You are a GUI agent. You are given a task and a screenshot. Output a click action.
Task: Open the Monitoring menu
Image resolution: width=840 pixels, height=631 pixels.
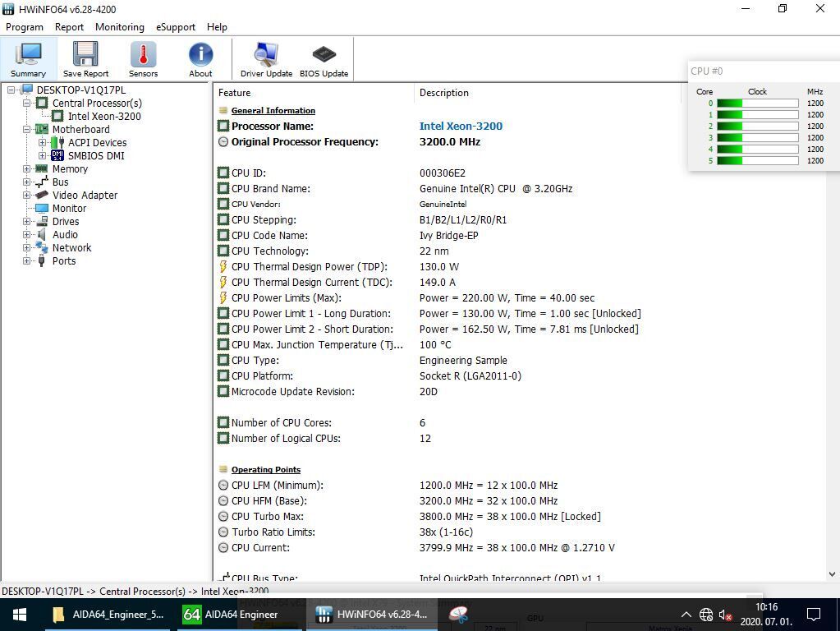119,27
